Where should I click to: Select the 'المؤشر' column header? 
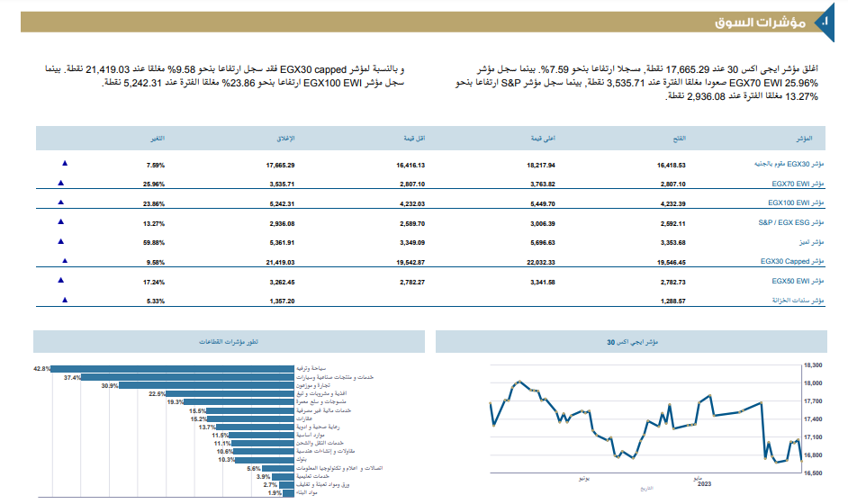coord(807,139)
